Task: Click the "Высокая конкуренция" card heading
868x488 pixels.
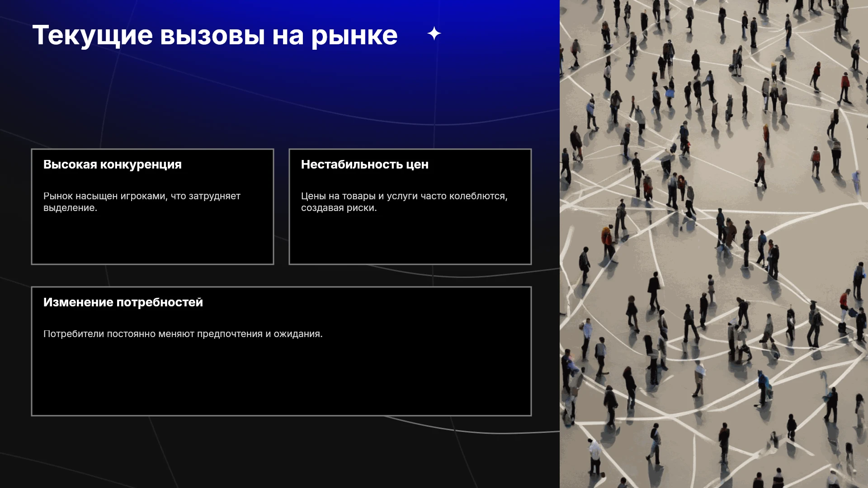Action: [x=113, y=164]
